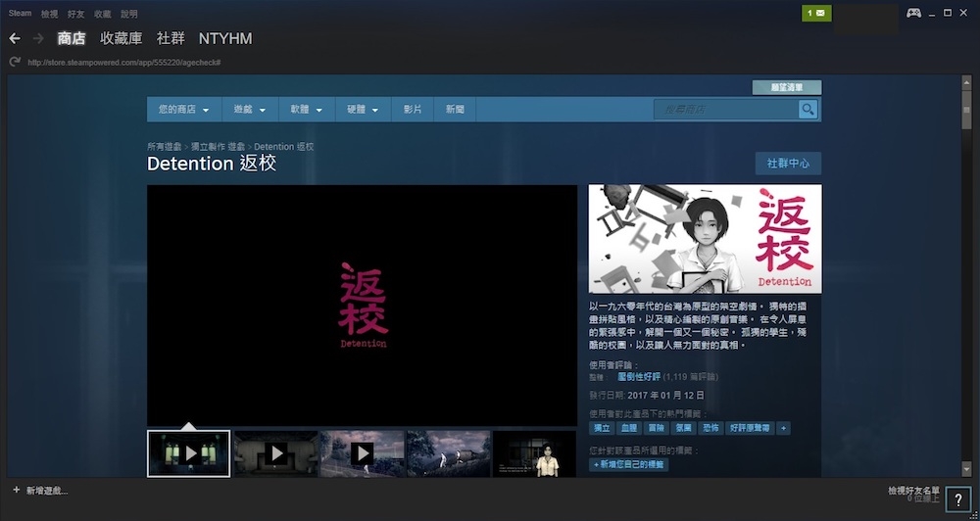Click the page scrollbar down arrow
Screen dimensions: 980x521
pyautogui.click(x=966, y=470)
